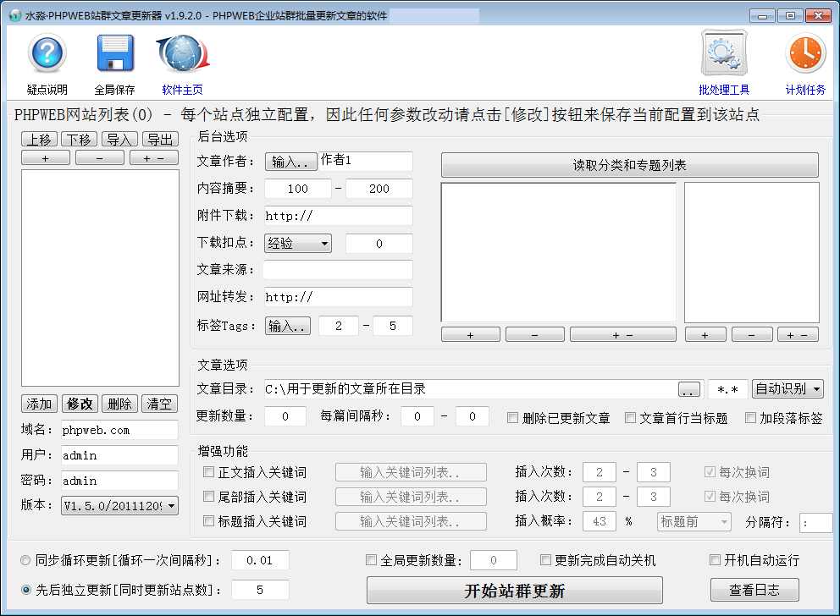This screenshot has height=616, width=840.
Task: Click the 作者1 author field
Action: point(365,161)
